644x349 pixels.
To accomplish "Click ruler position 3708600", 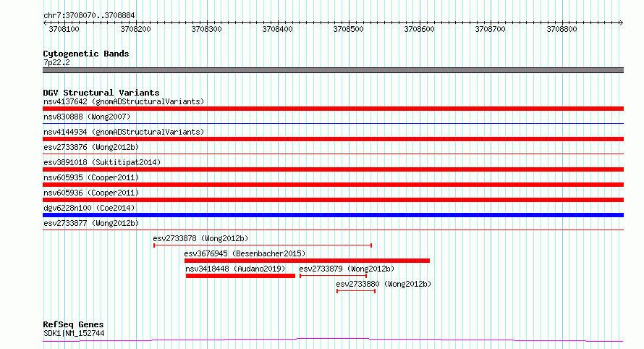I will coord(420,29).
